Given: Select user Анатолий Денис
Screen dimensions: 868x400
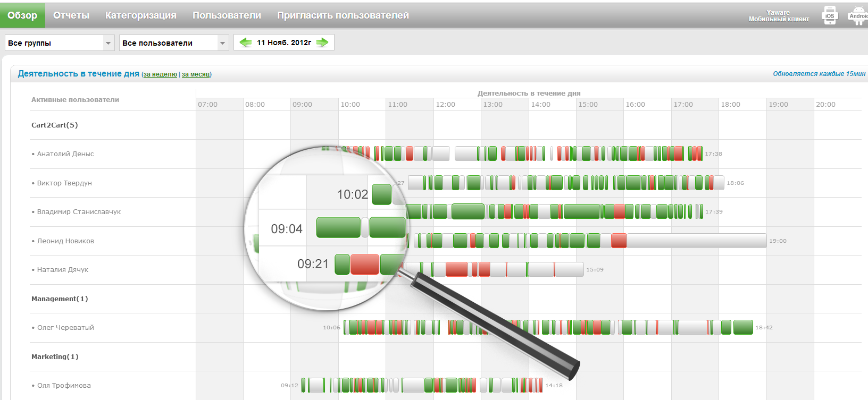Looking at the screenshot, I should point(65,154).
